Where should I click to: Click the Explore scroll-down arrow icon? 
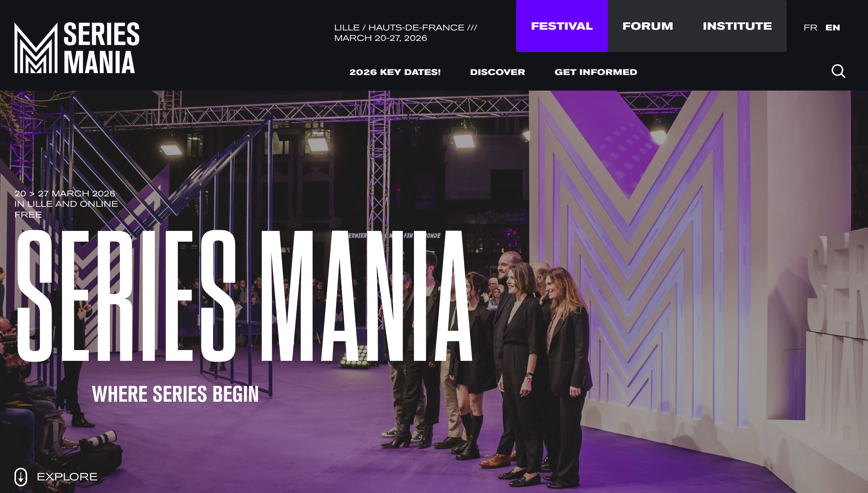21,477
